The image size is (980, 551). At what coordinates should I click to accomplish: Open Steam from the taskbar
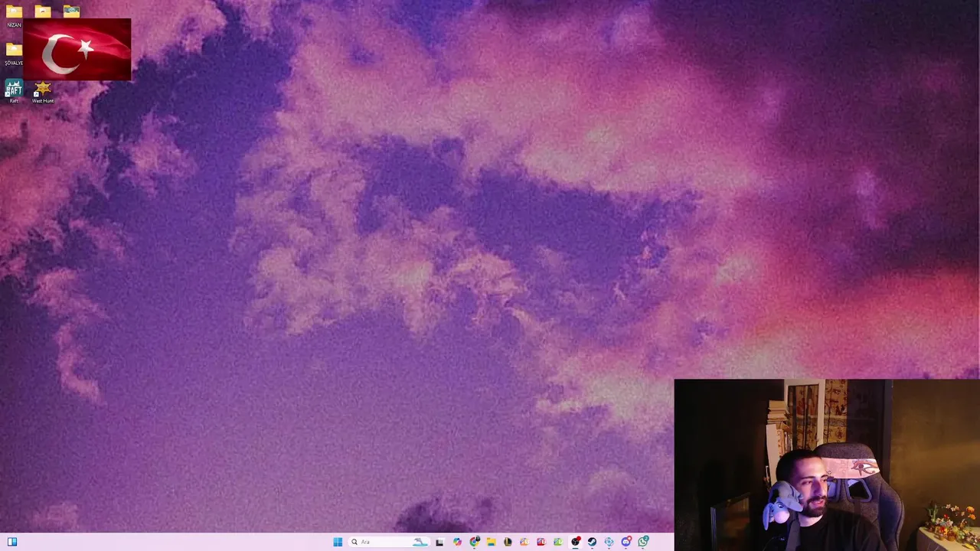(592, 542)
